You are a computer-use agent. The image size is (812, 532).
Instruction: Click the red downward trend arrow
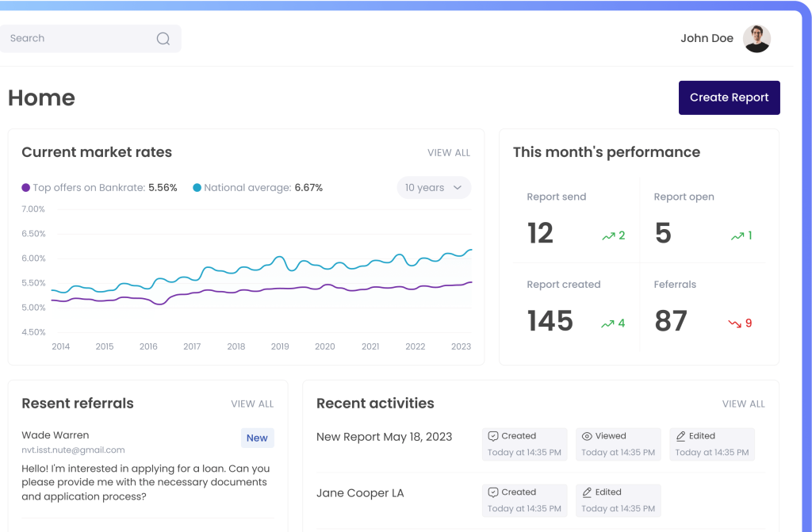pyautogui.click(x=734, y=323)
